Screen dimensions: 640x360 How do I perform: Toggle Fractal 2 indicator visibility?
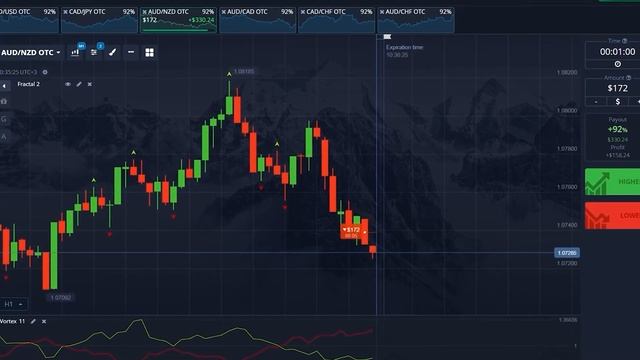(68, 84)
